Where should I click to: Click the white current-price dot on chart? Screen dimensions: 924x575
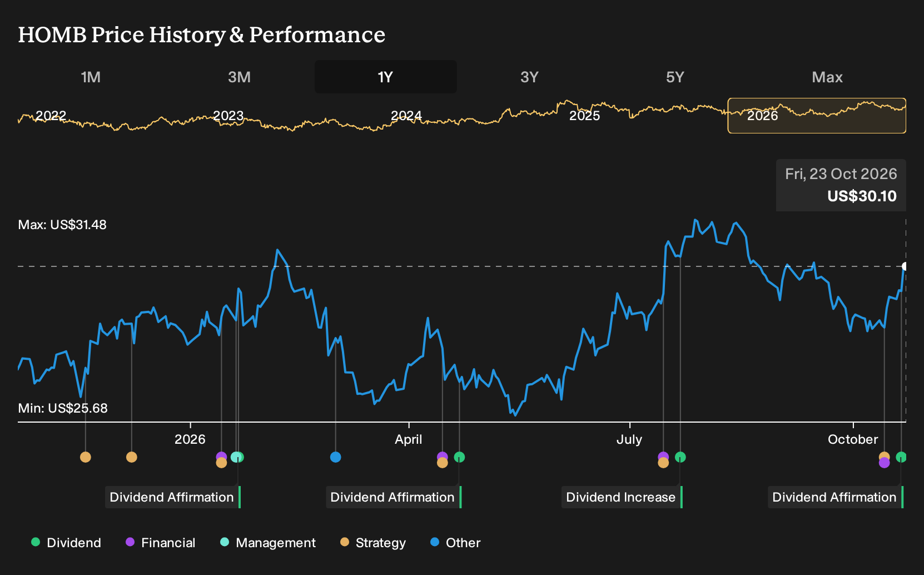[905, 266]
